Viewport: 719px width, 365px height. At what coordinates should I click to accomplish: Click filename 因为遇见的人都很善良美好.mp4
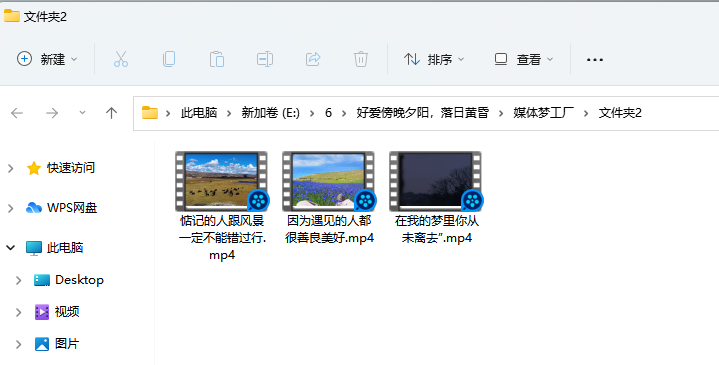(x=329, y=229)
